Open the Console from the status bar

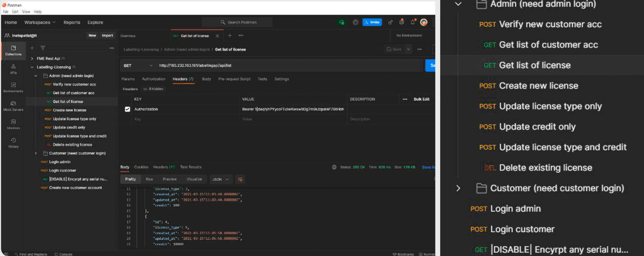pos(63,254)
